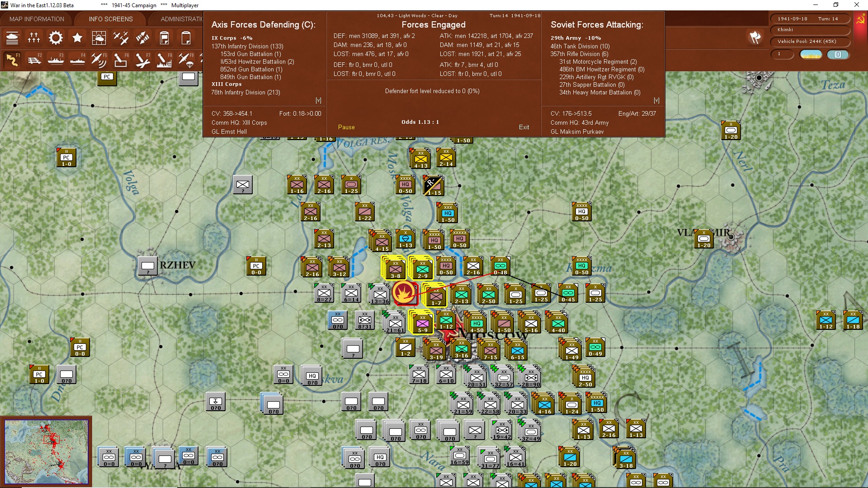This screenshot has height=488, width=868.
Task: Open the 357th Rifle Division entry
Action: tap(580, 54)
